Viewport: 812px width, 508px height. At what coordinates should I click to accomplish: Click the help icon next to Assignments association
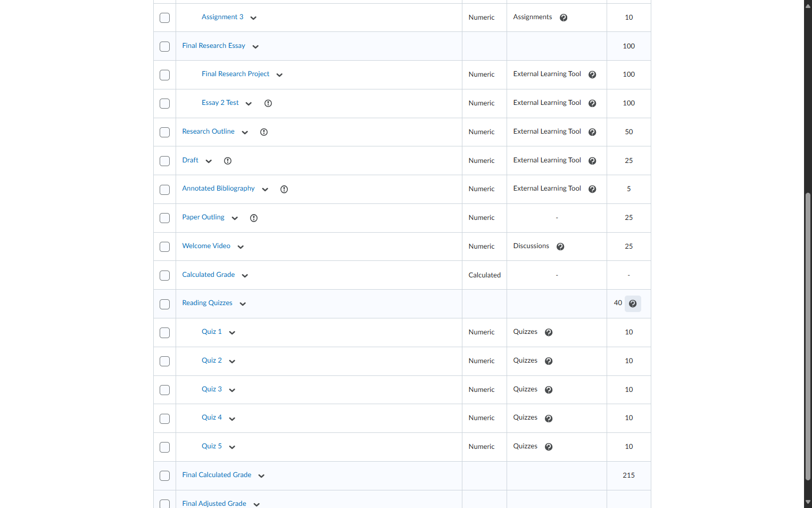564,18
